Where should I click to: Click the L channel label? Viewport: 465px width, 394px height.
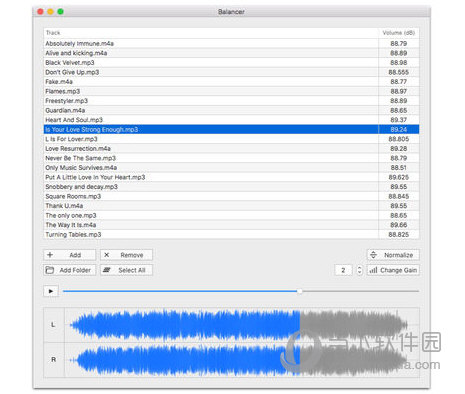tap(53, 325)
